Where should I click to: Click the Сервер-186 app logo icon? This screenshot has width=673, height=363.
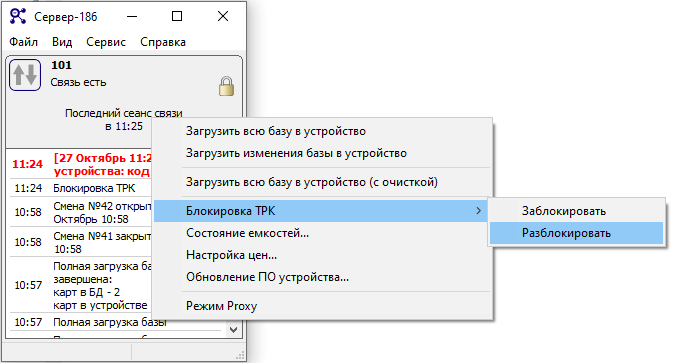click(18, 16)
